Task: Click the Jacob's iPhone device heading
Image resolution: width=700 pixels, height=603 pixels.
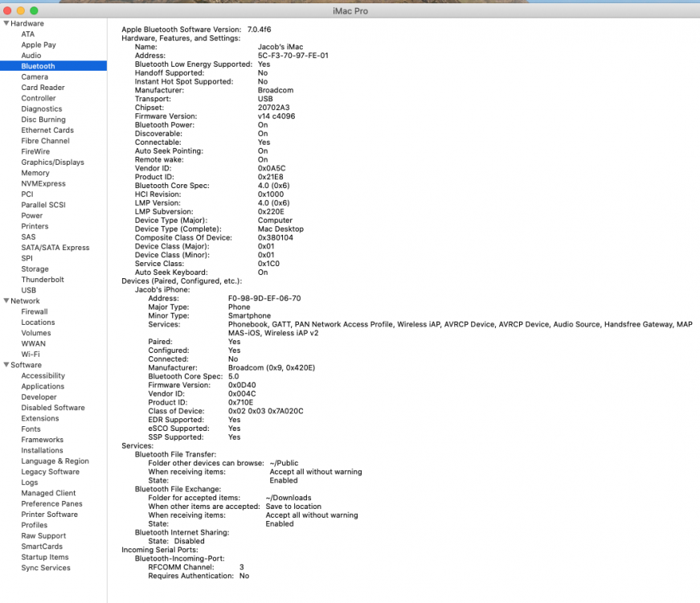Action: coord(162,289)
